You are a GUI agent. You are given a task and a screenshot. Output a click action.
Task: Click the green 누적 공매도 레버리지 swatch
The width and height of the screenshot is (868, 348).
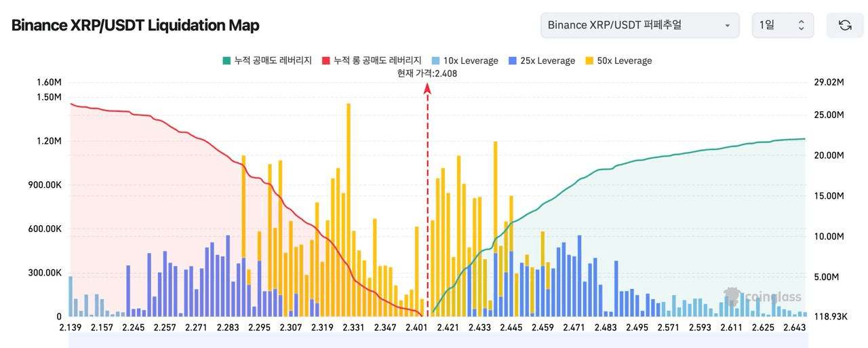tap(226, 60)
